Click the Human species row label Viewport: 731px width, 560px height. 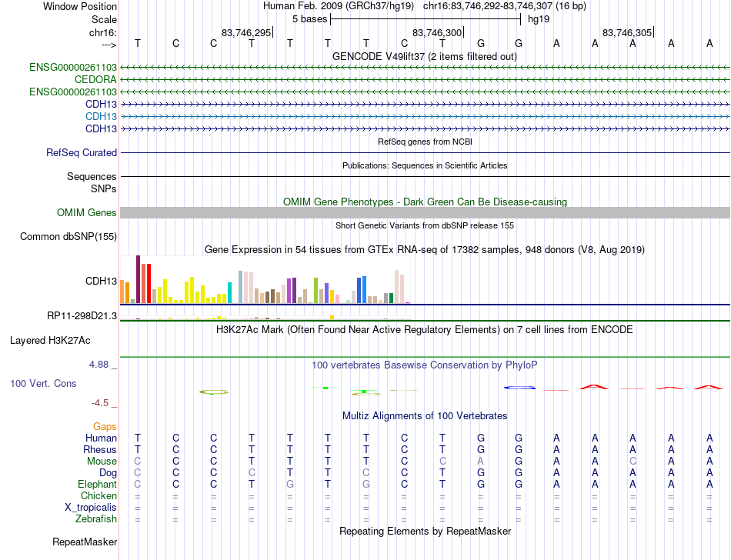101,438
